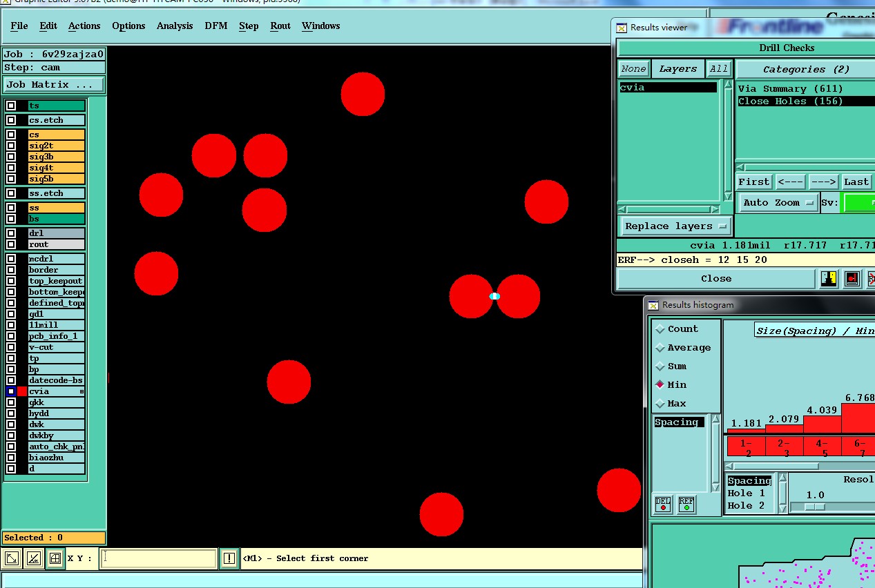Toggle the ts layer checkbox

(11, 106)
